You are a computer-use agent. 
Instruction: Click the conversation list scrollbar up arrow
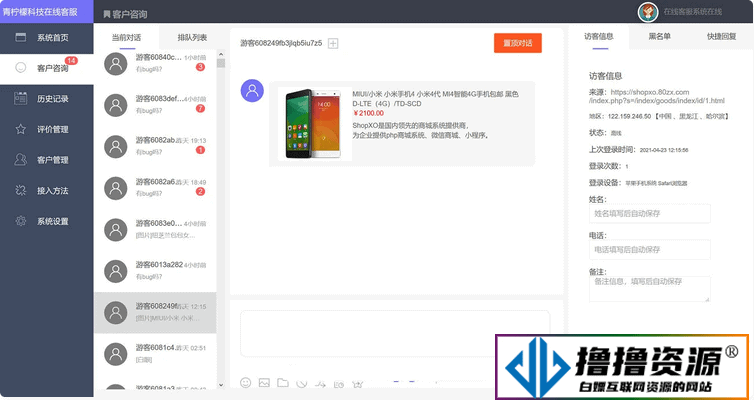pos(221,53)
